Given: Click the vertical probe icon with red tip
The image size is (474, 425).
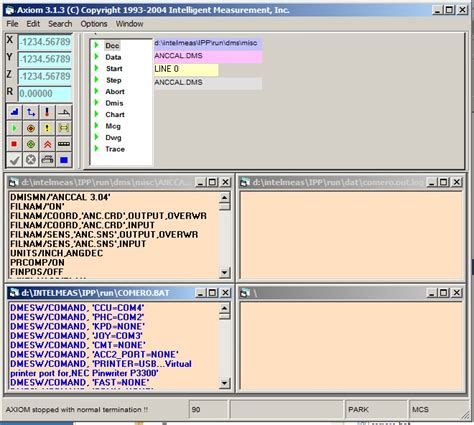Looking at the screenshot, I should tap(47, 112).
